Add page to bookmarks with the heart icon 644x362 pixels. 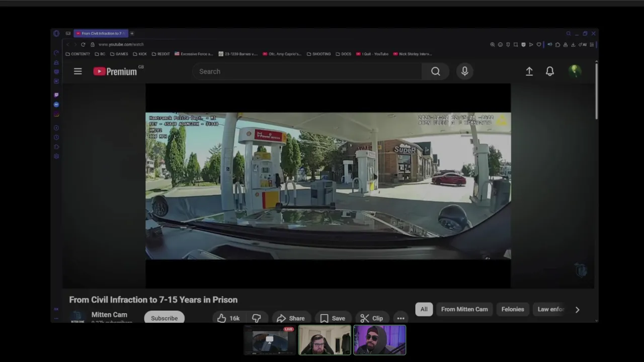[x=539, y=45]
